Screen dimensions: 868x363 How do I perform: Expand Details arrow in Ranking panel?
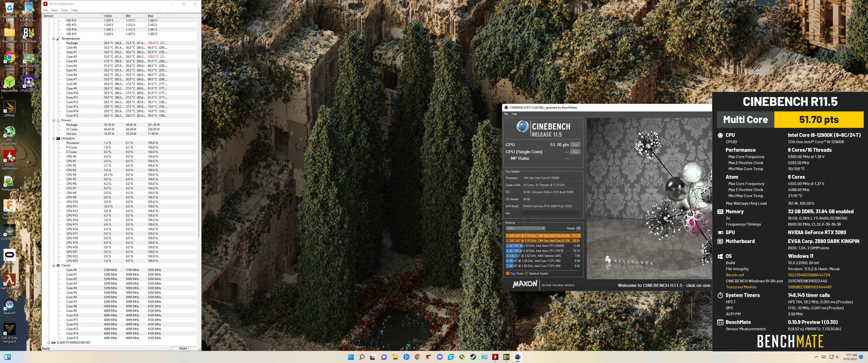579,228
